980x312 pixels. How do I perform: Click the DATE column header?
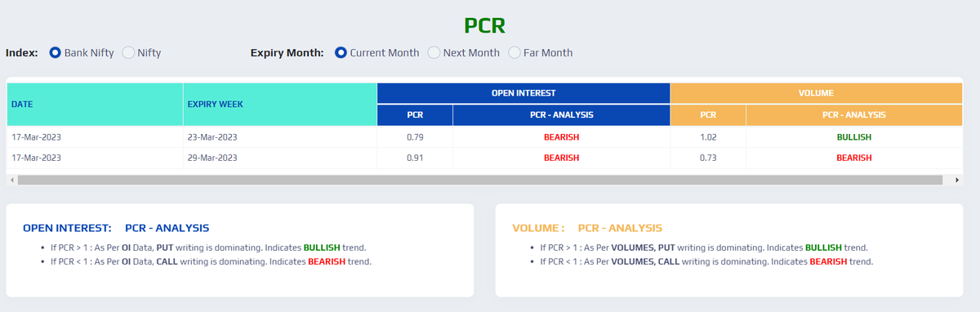[95, 105]
